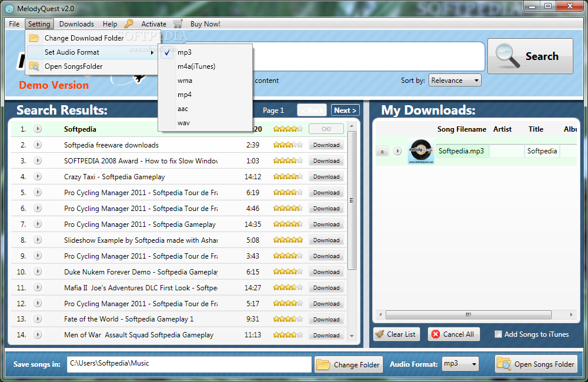Play preview of Fate of the World
This screenshot has height=382, width=588.
(x=38, y=319)
